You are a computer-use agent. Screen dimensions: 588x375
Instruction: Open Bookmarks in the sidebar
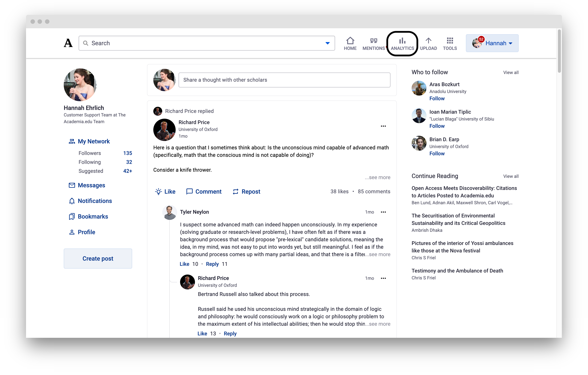93,217
